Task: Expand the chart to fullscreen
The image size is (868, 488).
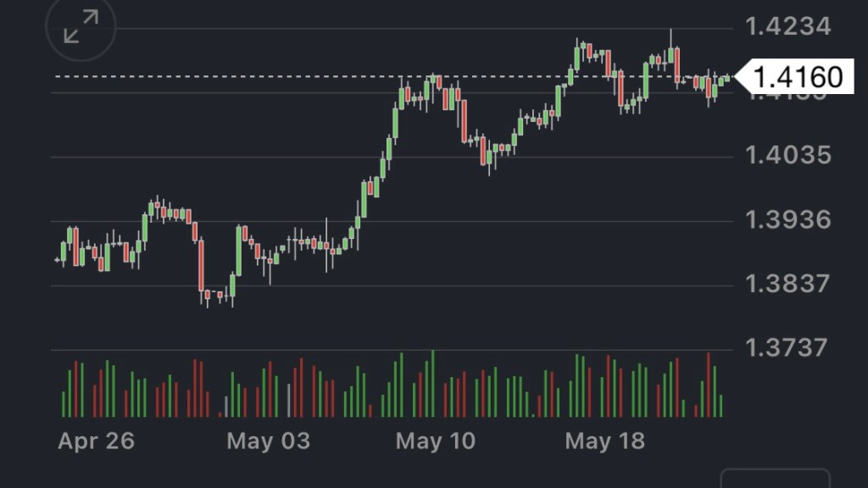Action: [81, 27]
